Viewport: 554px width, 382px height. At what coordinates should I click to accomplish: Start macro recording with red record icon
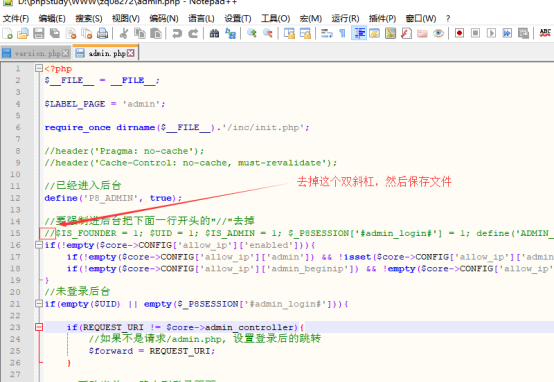pyautogui.click(x=459, y=33)
